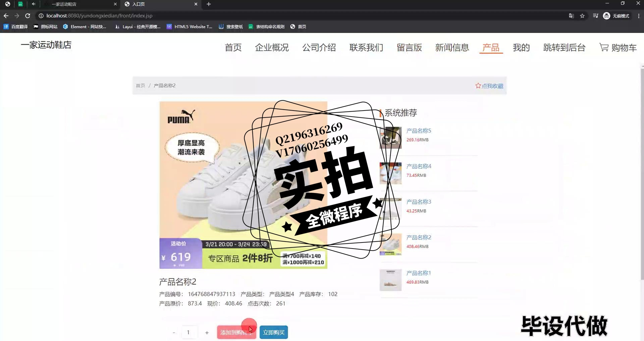Click the thumbnail of 产品名称2

tap(390, 244)
